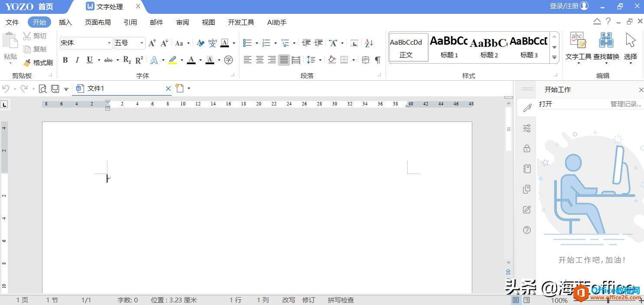The width and height of the screenshot is (644, 305).
Task: Open the Find and Replace (查找替换) binoculars
Action: pos(606,47)
